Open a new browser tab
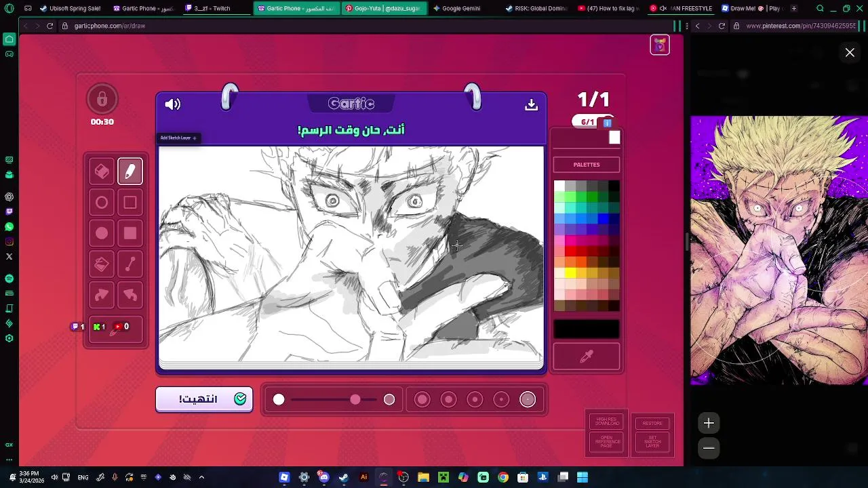This screenshot has height=488, width=868. point(794,8)
